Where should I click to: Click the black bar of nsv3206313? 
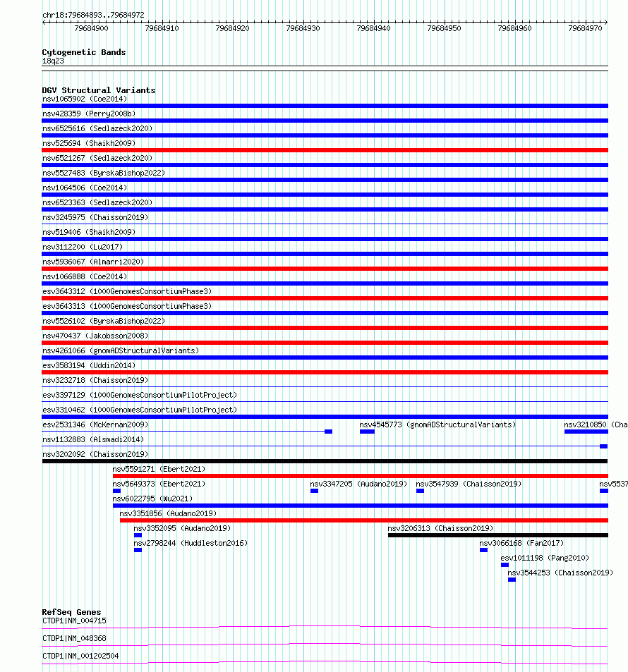click(498, 535)
